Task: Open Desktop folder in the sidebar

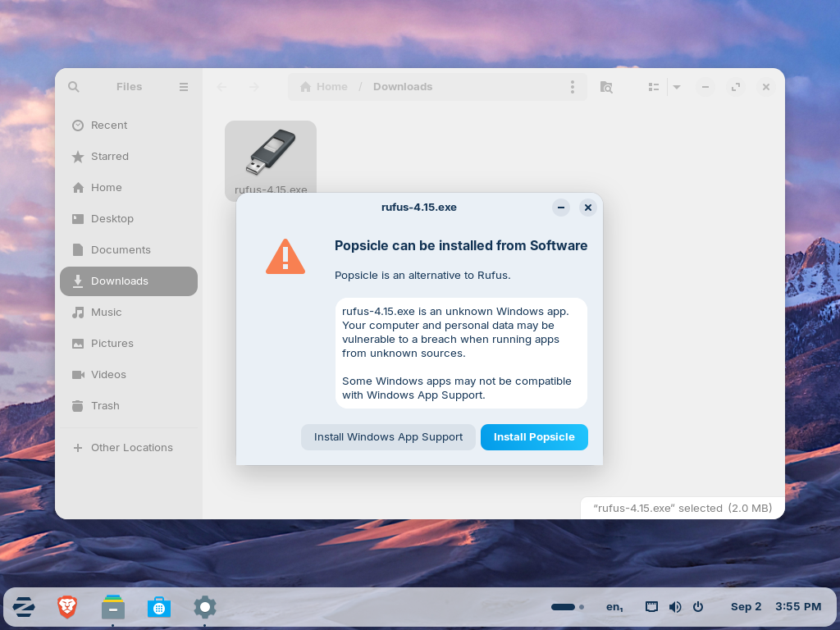Action: pyautogui.click(x=129, y=218)
